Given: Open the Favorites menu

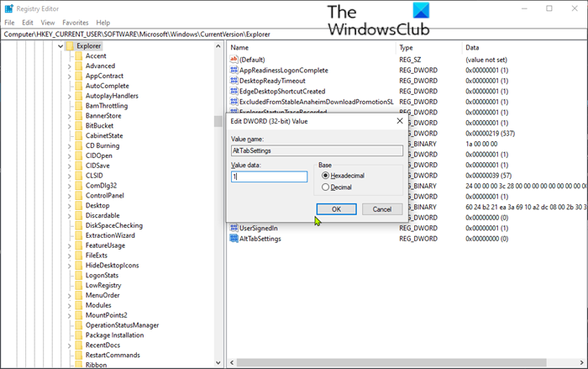Looking at the screenshot, I should [76, 23].
